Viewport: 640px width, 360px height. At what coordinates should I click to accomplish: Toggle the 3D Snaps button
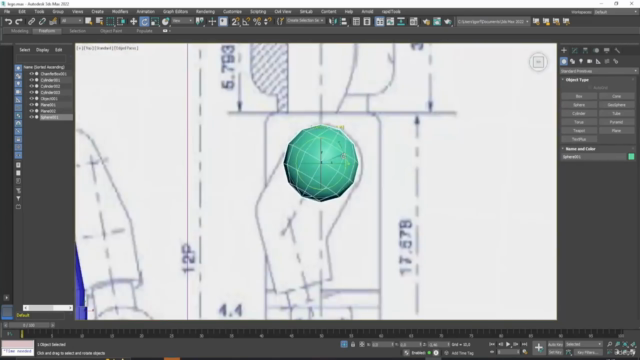(x=236, y=22)
